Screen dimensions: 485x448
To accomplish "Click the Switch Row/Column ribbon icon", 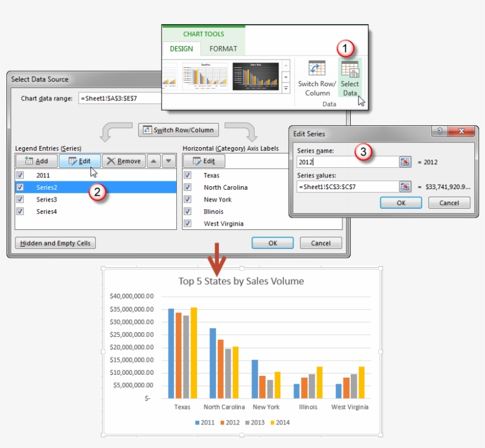I will pos(317,70).
